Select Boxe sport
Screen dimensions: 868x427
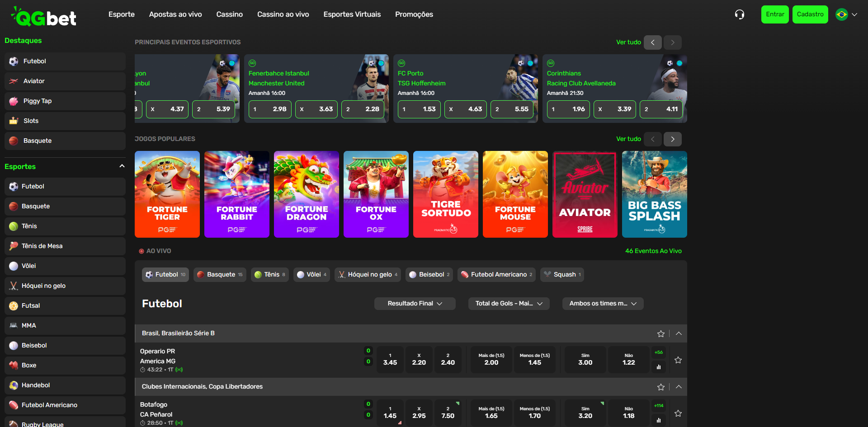coord(65,366)
